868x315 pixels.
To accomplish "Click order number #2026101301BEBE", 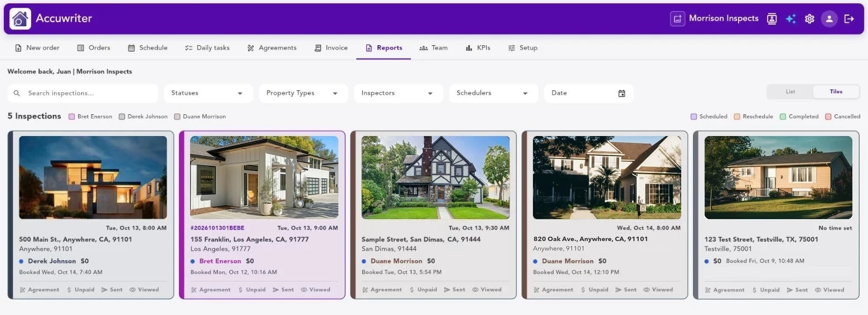I will [217, 228].
